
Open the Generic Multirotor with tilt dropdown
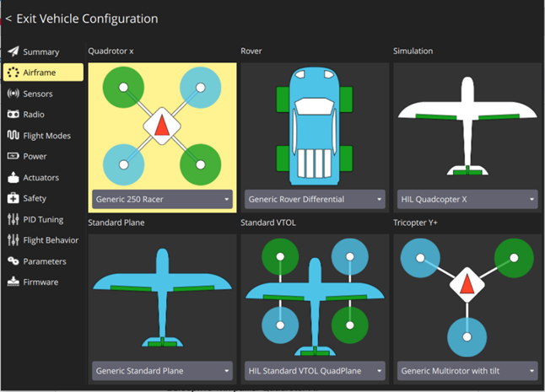click(467, 370)
